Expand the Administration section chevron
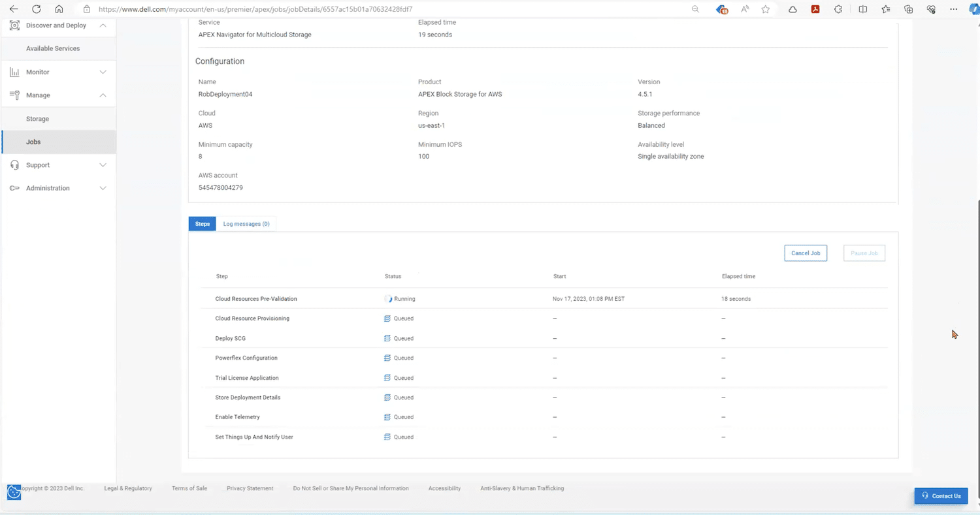Screen dimensions: 980x515 click(x=103, y=188)
